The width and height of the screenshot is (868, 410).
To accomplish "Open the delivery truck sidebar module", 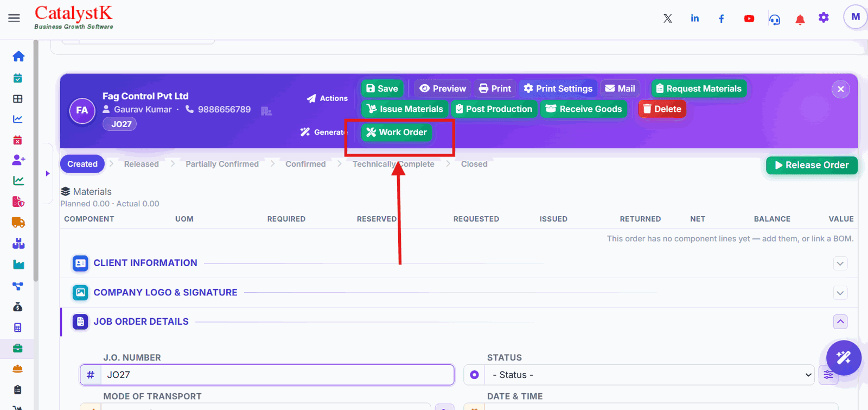I will click(18, 222).
